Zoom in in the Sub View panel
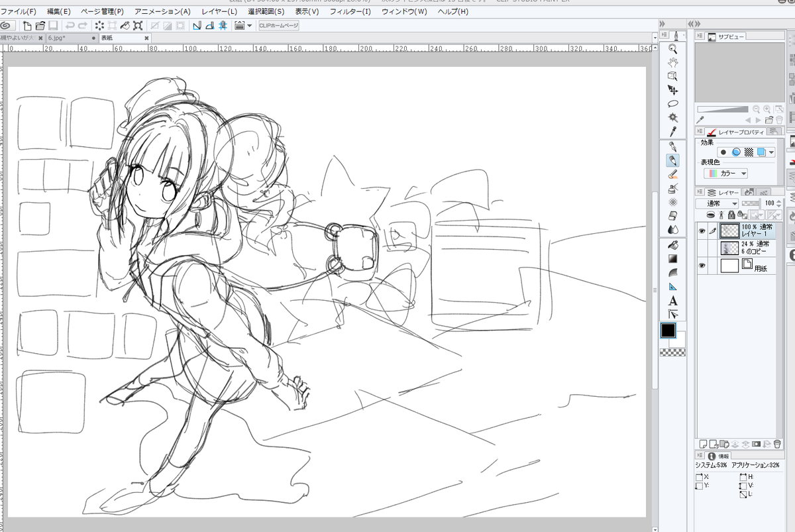795x532 pixels. click(767, 109)
